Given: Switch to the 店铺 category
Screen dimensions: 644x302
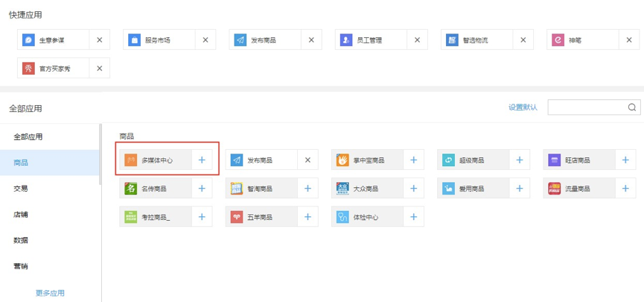Looking at the screenshot, I should click(x=22, y=215).
